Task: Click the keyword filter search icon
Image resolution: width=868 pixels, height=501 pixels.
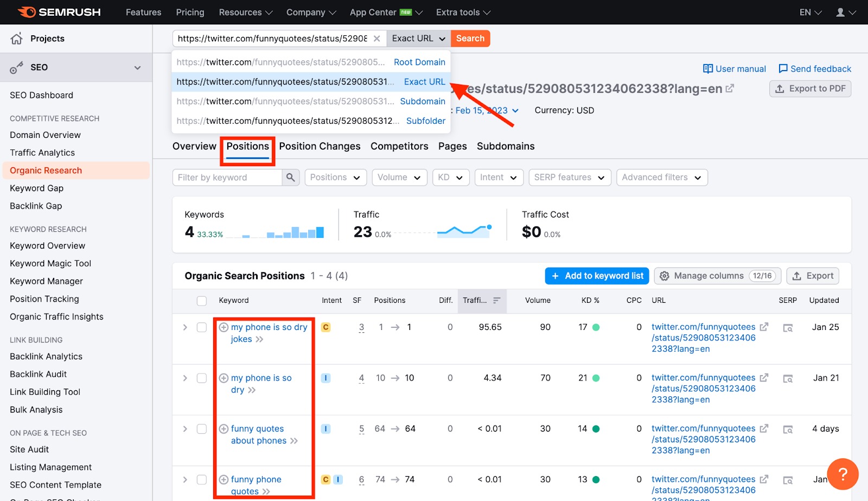Action: click(291, 177)
